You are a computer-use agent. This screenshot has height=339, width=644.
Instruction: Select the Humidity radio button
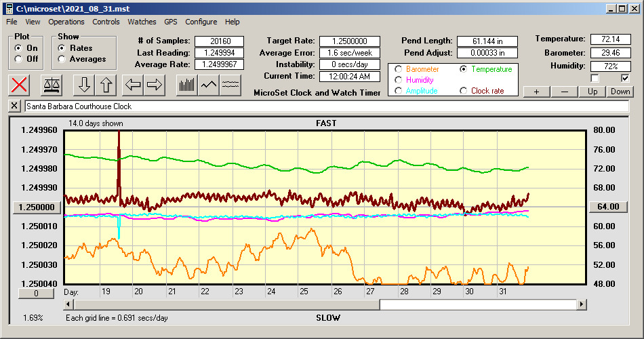(398, 80)
